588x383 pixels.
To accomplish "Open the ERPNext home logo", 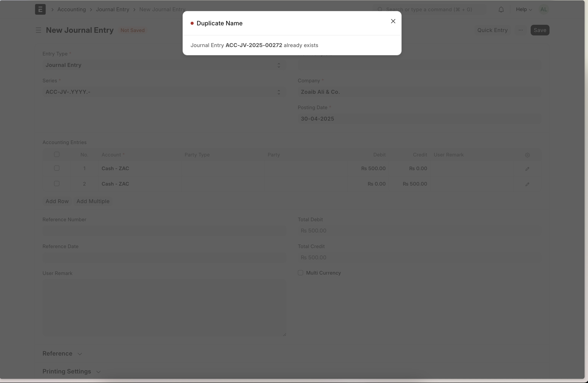I will click(x=40, y=9).
